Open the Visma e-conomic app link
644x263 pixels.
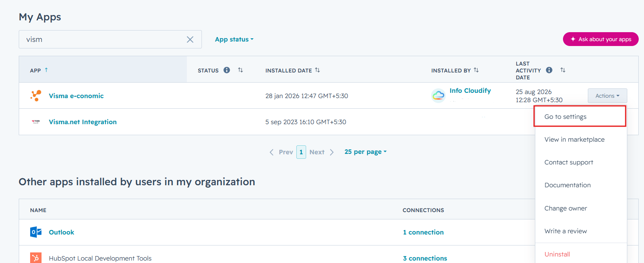pos(76,96)
